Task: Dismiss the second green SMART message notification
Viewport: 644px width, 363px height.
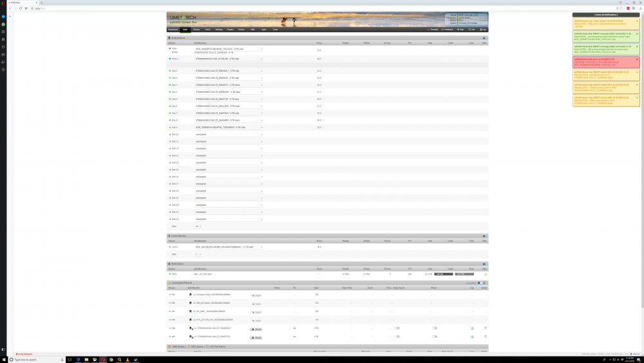Action: (637, 46)
